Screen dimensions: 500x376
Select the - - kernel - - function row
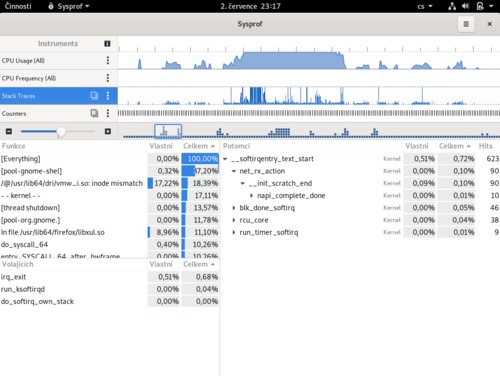click(109, 196)
